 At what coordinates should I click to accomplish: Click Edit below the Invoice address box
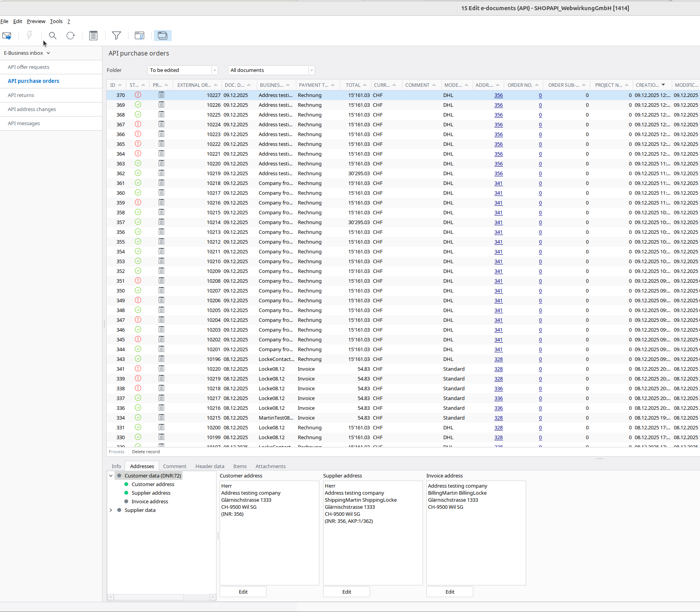(449, 592)
